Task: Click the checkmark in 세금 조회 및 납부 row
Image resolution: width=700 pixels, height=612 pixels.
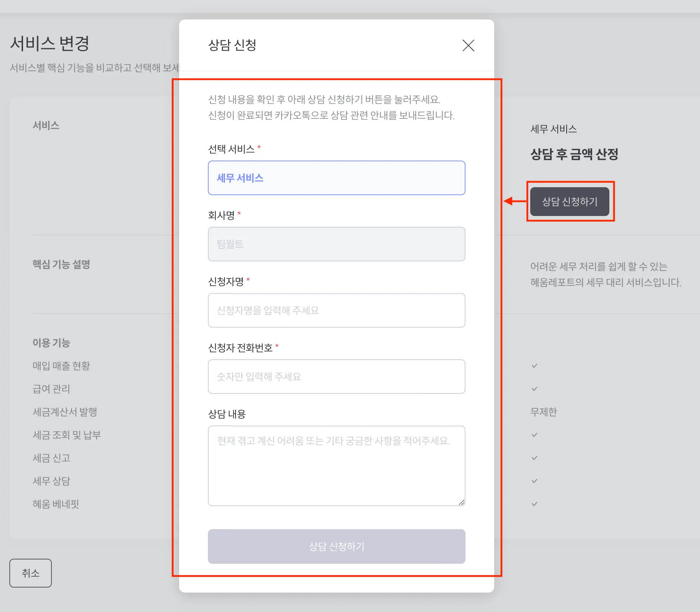Action: [535, 435]
